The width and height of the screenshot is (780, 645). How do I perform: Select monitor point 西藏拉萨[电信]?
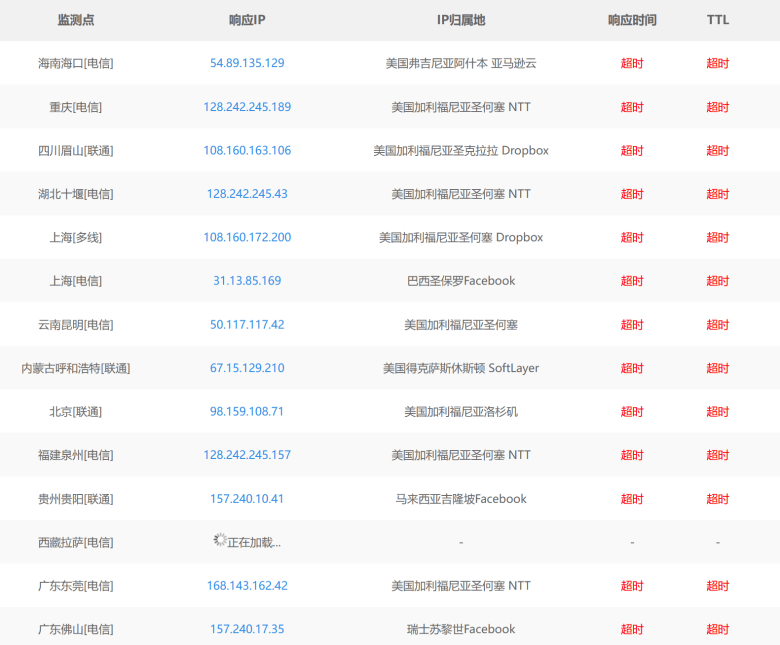(x=76, y=543)
